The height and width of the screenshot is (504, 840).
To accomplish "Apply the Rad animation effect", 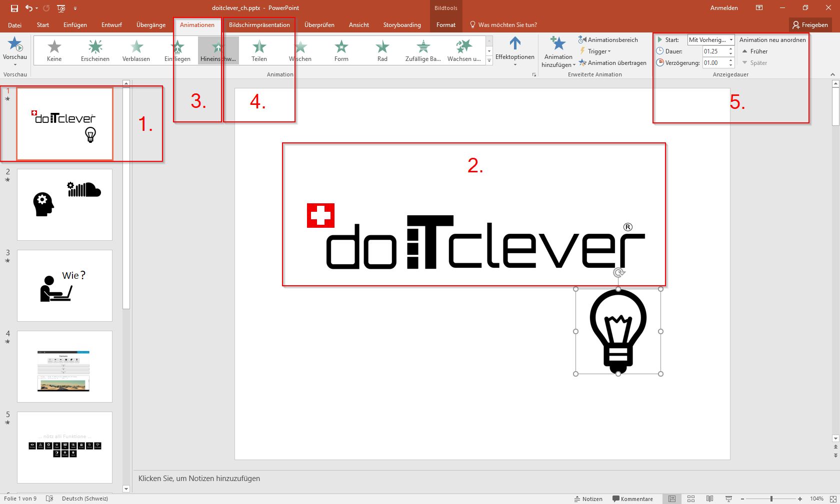I will [382, 51].
